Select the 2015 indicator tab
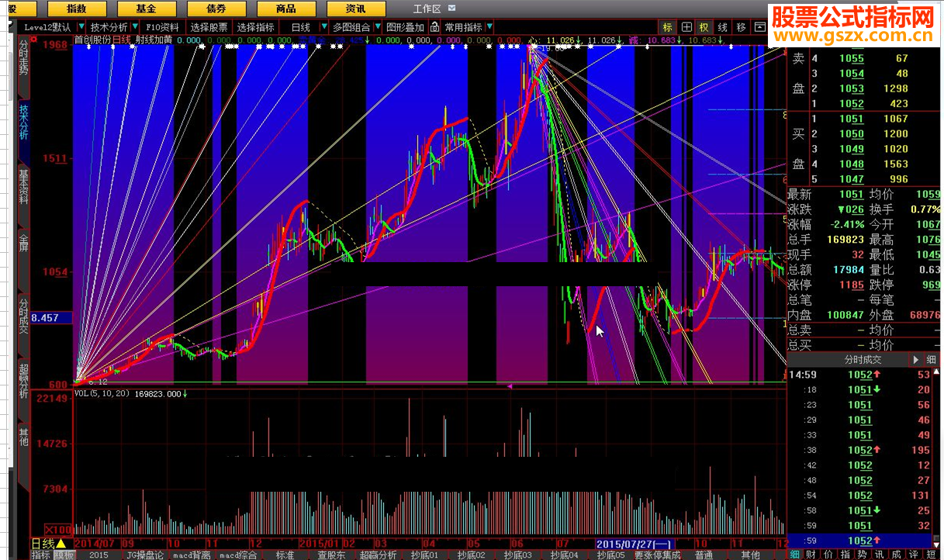 (99, 555)
